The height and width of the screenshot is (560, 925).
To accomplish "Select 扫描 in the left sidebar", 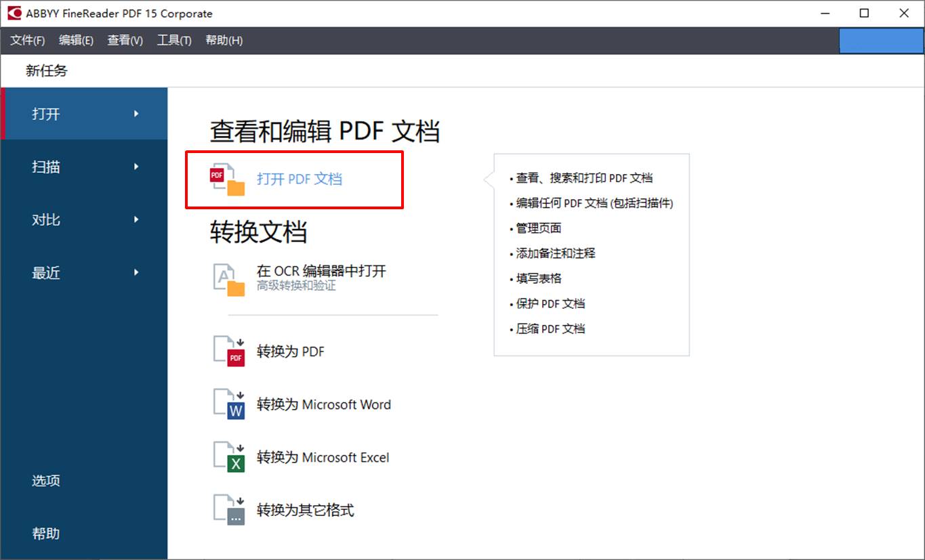I will click(84, 167).
